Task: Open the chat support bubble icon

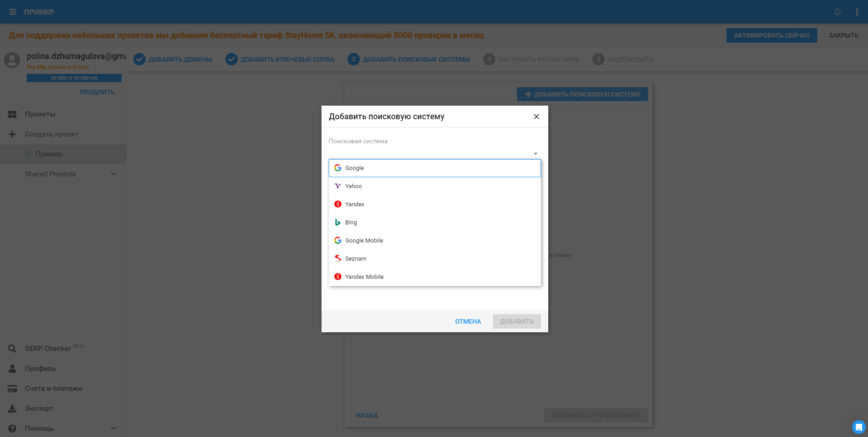Action: [858, 427]
